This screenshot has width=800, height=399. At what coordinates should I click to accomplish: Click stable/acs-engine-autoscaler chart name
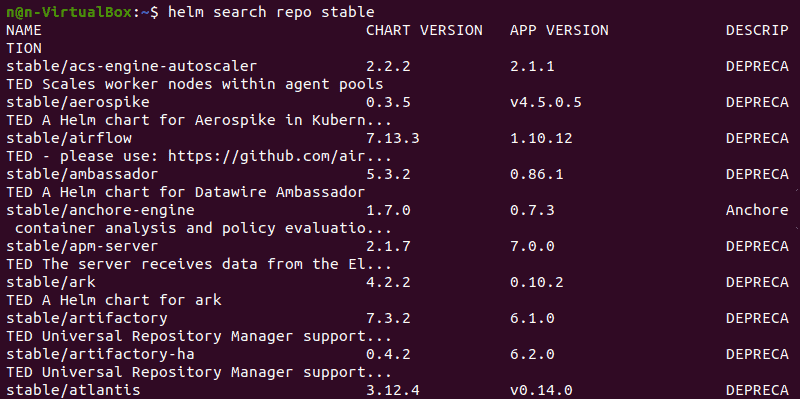(x=131, y=67)
